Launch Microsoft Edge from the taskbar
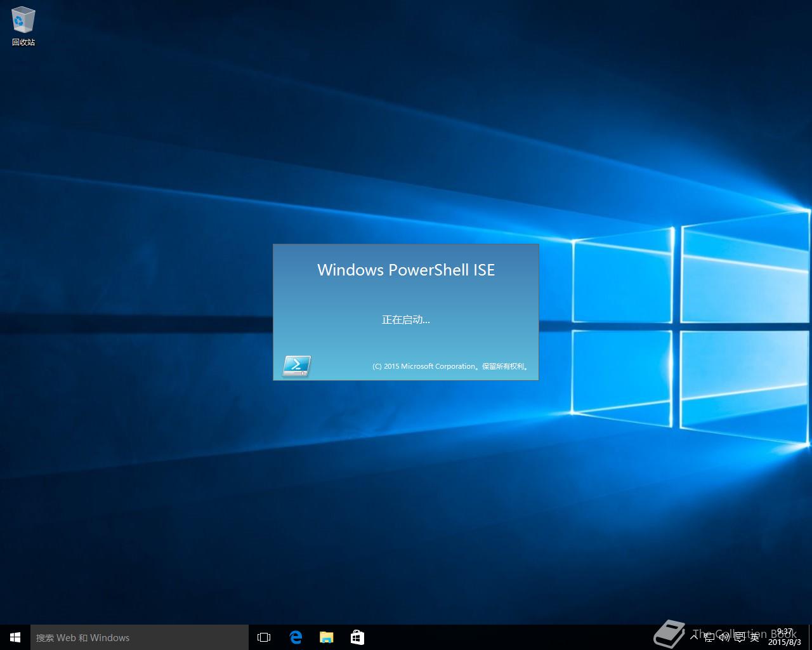Viewport: 812px width, 650px height. 296,637
